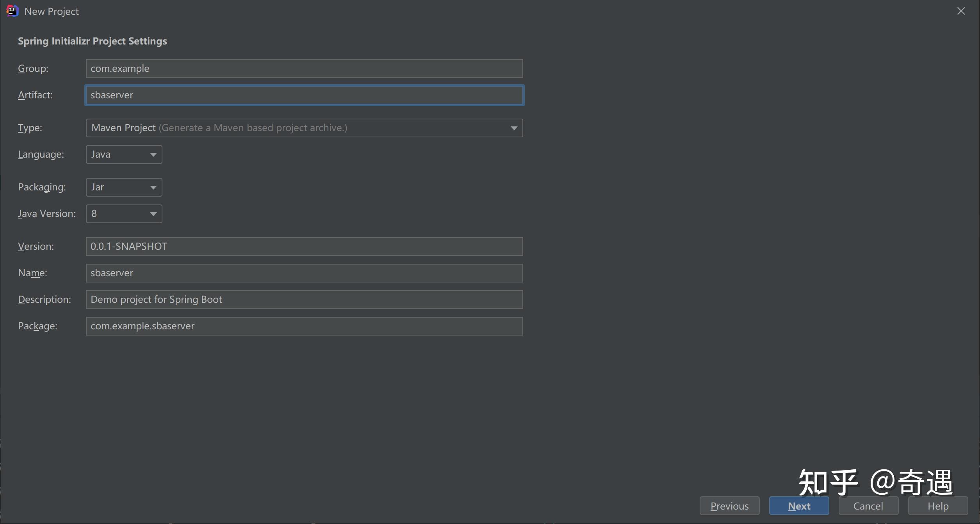Click the Group field containing com.example

304,68
